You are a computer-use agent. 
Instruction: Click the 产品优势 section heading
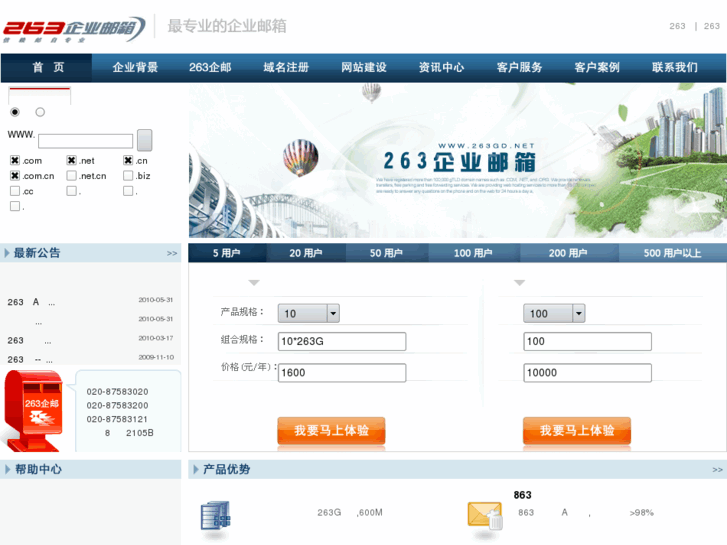pyautogui.click(x=226, y=469)
